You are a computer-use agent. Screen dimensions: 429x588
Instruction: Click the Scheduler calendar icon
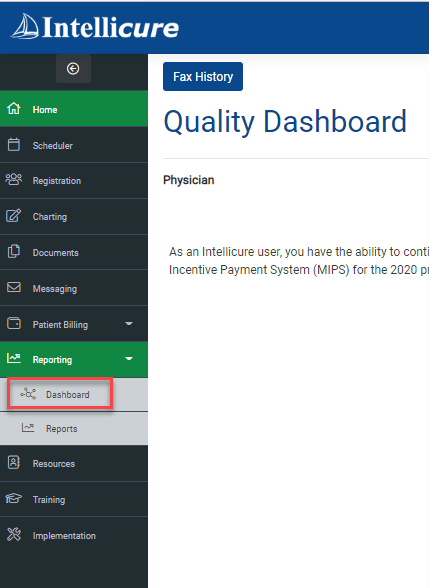14,145
